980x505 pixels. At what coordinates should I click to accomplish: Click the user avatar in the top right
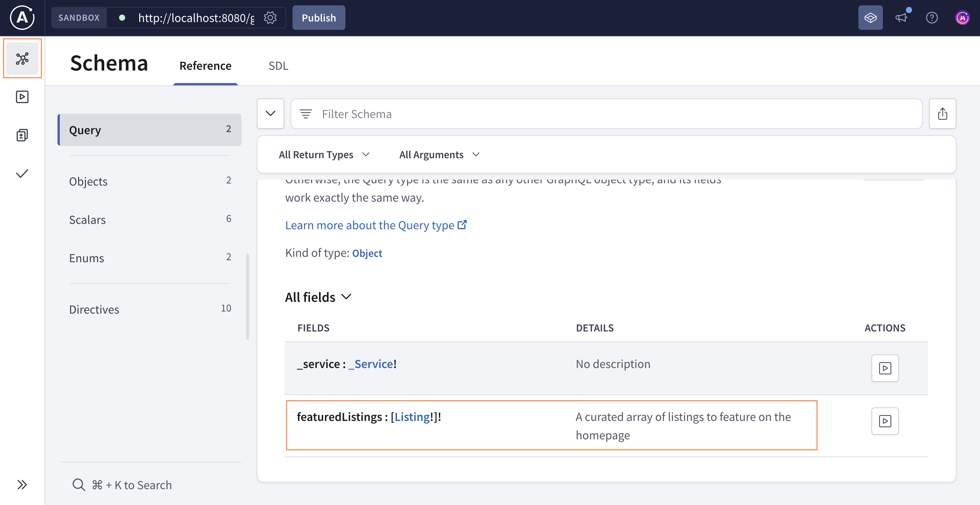pos(963,17)
